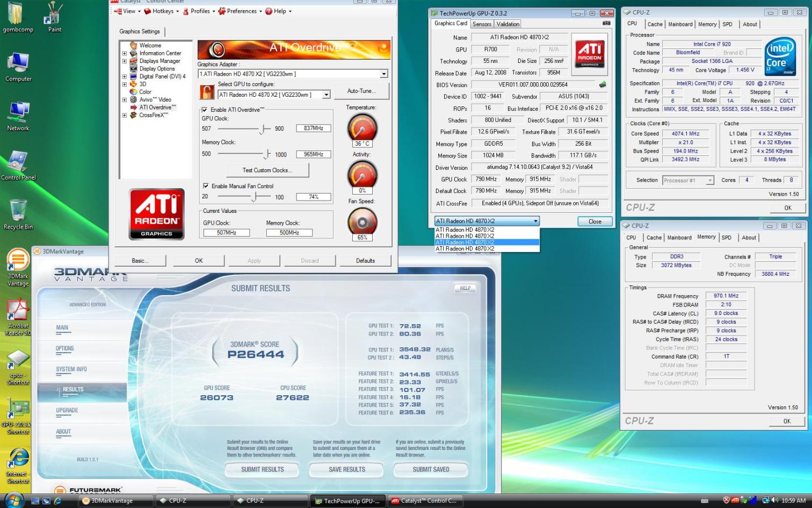This screenshot has height=508, width=812.
Task: Select the 3DMark Vantage desktop shortcut
Action: (18, 268)
